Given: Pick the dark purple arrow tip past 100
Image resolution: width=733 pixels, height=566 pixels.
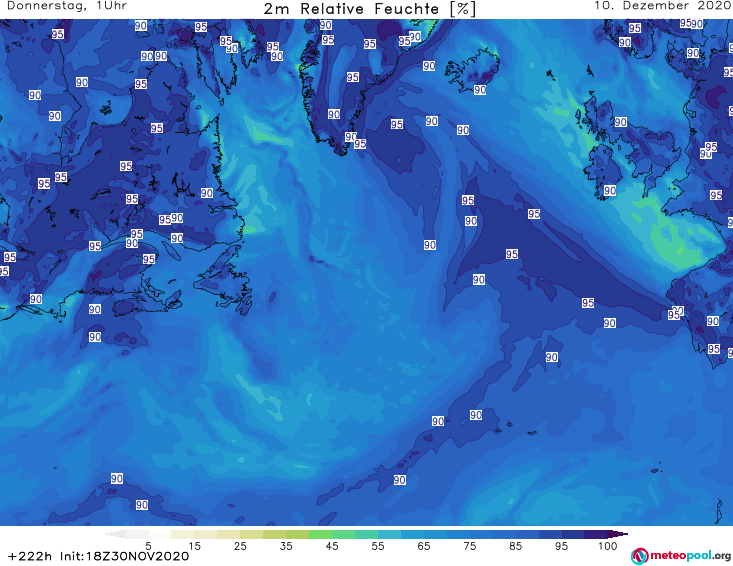Looking at the screenshot, I should [x=620, y=534].
